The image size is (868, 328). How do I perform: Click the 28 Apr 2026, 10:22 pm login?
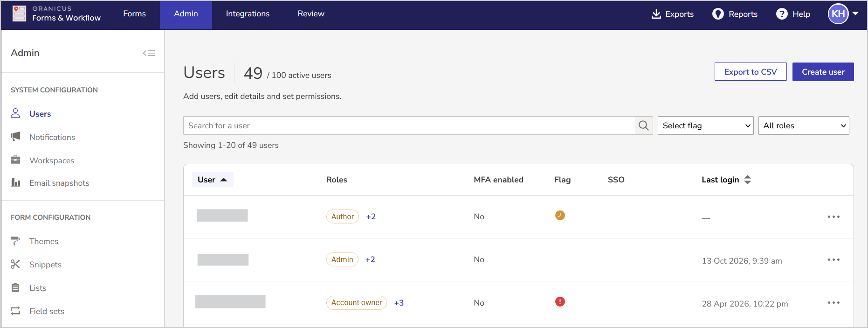745,304
